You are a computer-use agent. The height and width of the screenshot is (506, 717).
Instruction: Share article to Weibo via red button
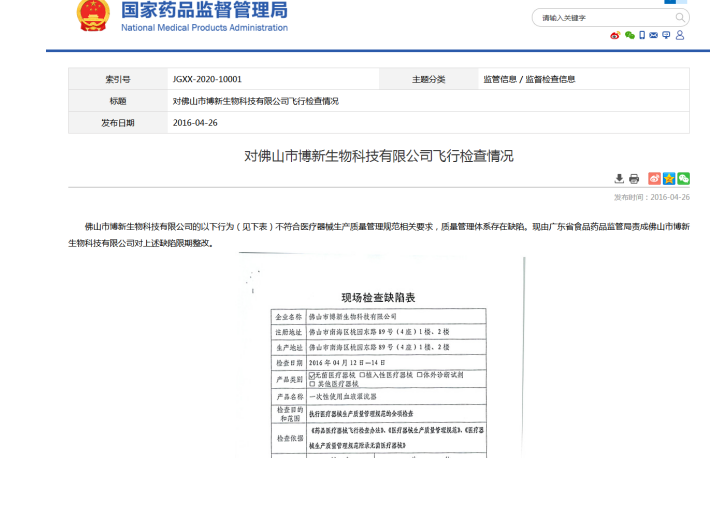[x=654, y=178]
